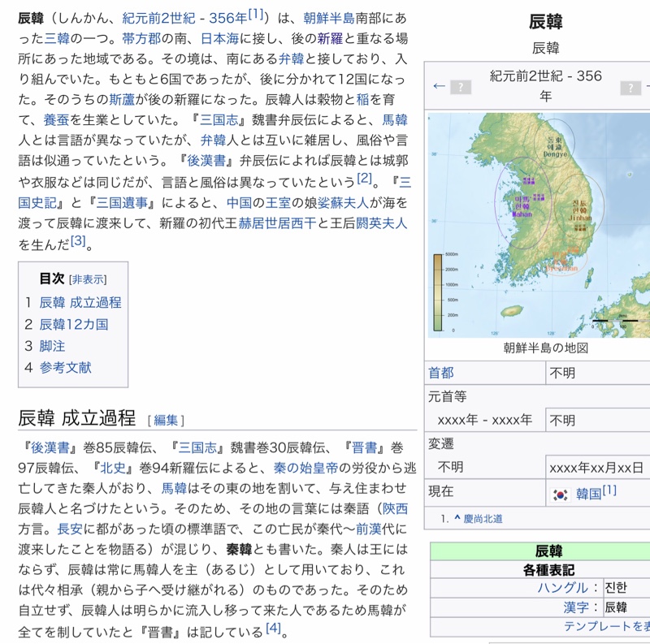
Task: Click the right question mark placeholder in infobox
Action: pos(630,88)
